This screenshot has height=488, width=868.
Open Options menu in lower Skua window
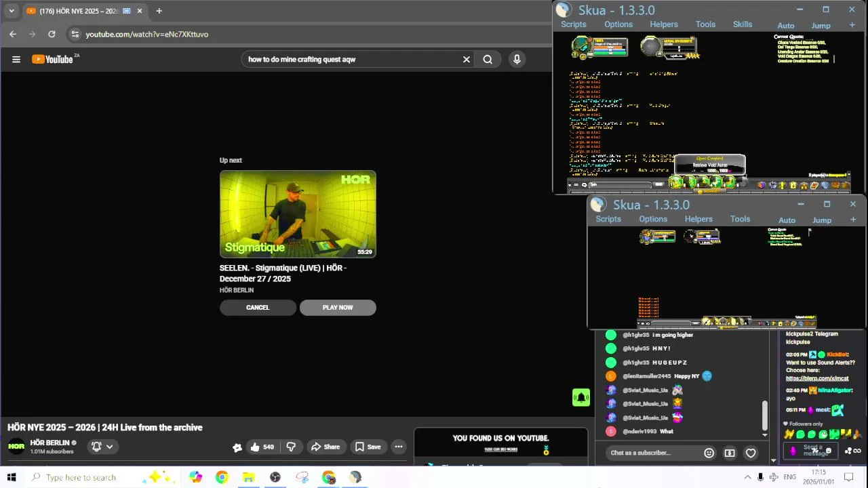point(653,219)
